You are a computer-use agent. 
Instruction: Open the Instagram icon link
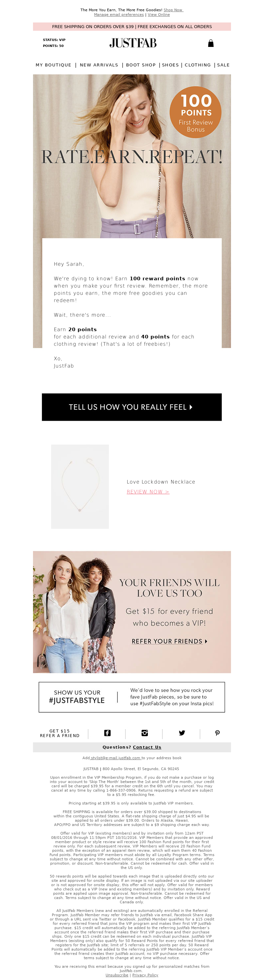(x=145, y=733)
